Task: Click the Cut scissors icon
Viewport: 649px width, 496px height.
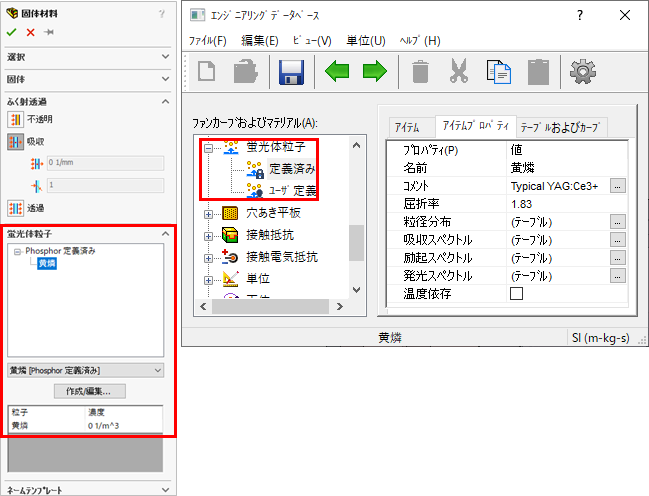Action: click(x=459, y=71)
